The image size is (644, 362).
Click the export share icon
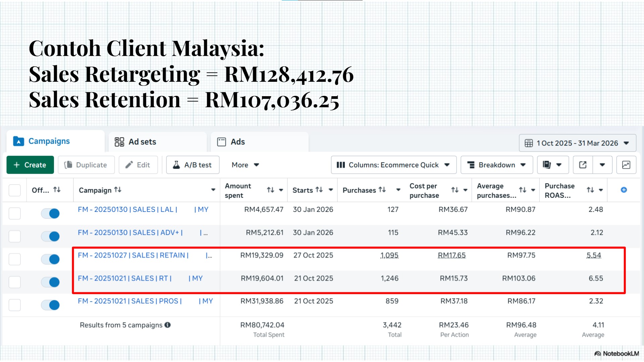(x=583, y=165)
